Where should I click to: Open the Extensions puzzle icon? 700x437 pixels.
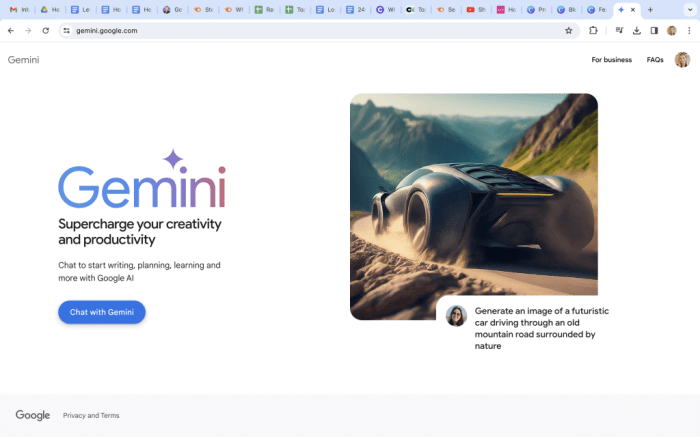click(593, 31)
